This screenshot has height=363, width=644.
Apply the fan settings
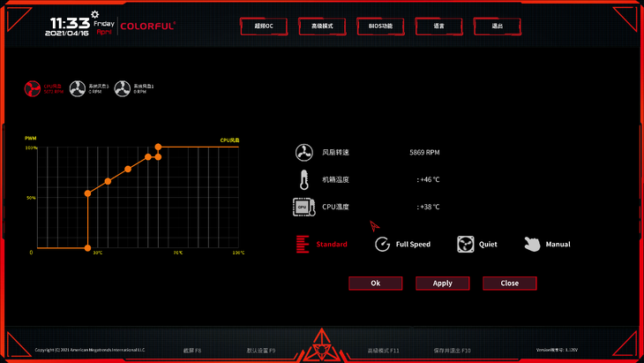[442, 284]
